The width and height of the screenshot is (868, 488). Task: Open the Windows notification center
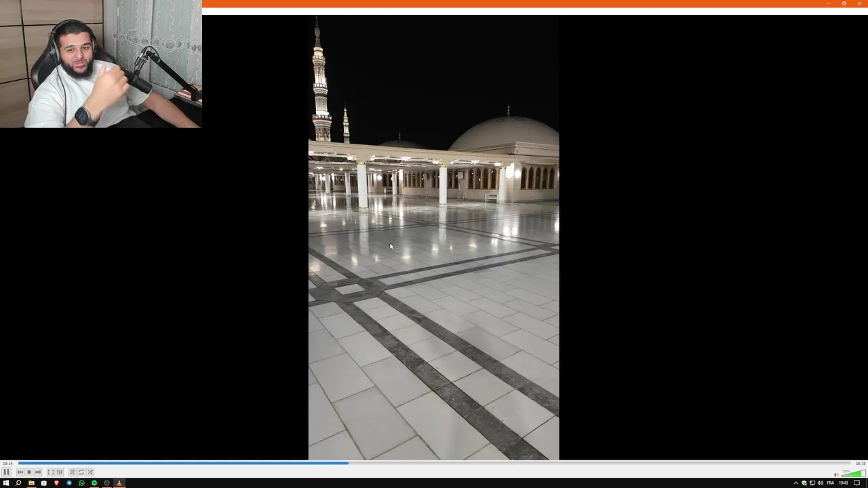pos(857,483)
